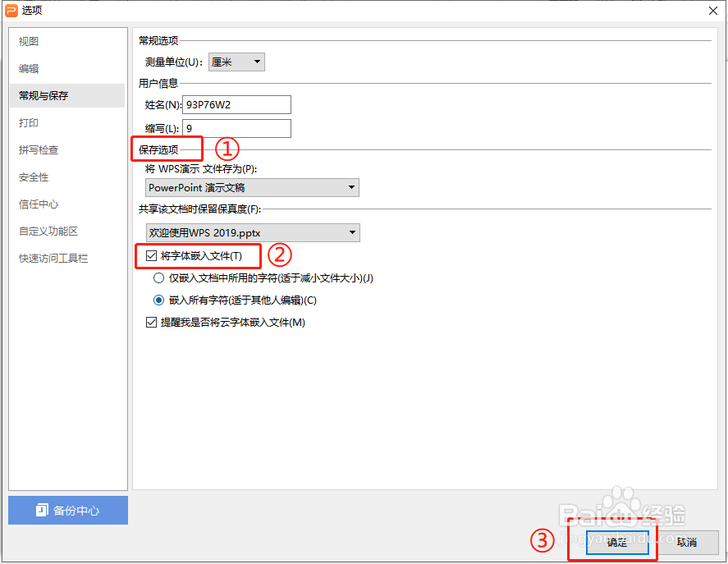Screen dimensions: 728x564
Task: Confirm settings with the 确定 button
Action: pyautogui.click(x=616, y=542)
